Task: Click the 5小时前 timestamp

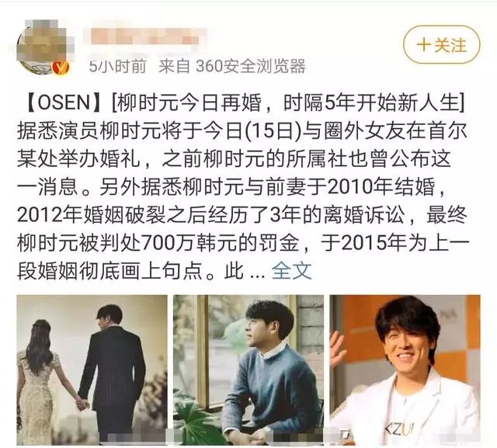Action: coord(117,66)
